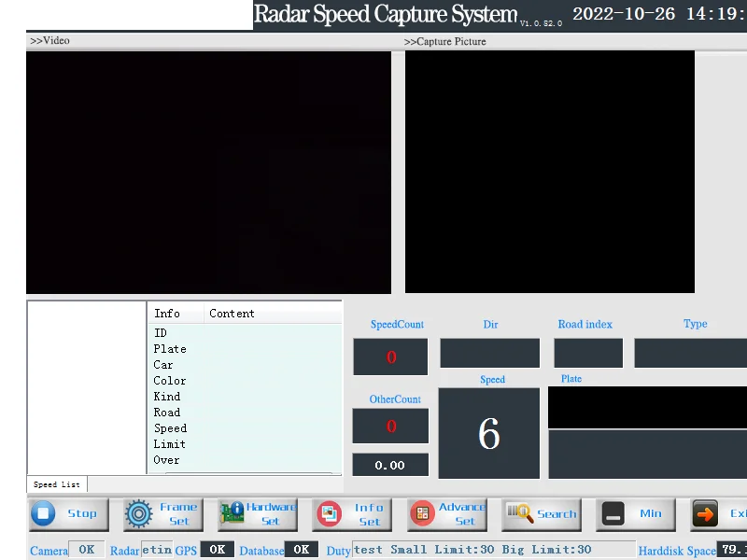Image resolution: width=747 pixels, height=560 pixels.
Task: Click the GPS OK status indicator
Action: [x=218, y=549]
